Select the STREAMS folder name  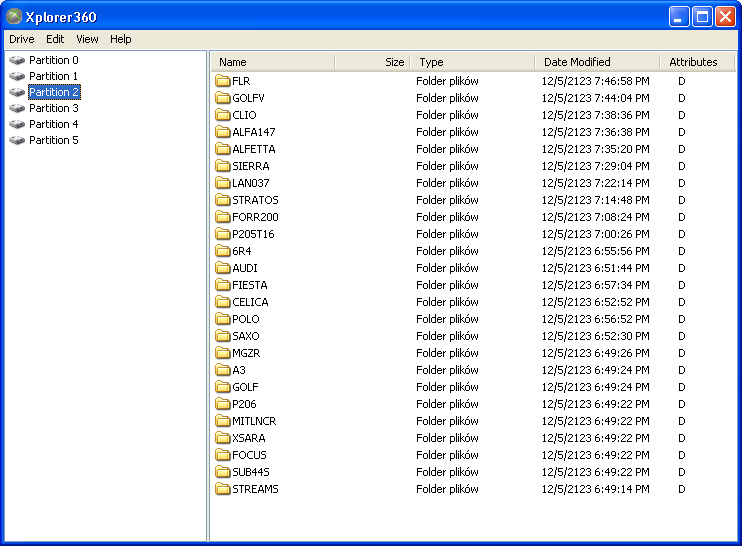[256, 490]
